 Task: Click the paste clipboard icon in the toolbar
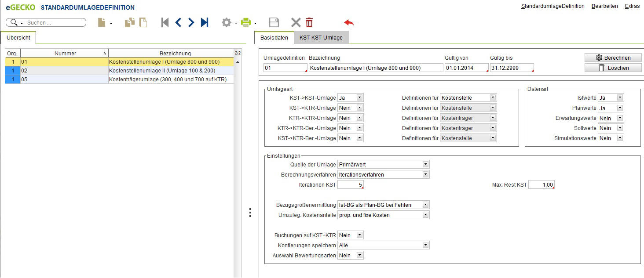click(143, 22)
